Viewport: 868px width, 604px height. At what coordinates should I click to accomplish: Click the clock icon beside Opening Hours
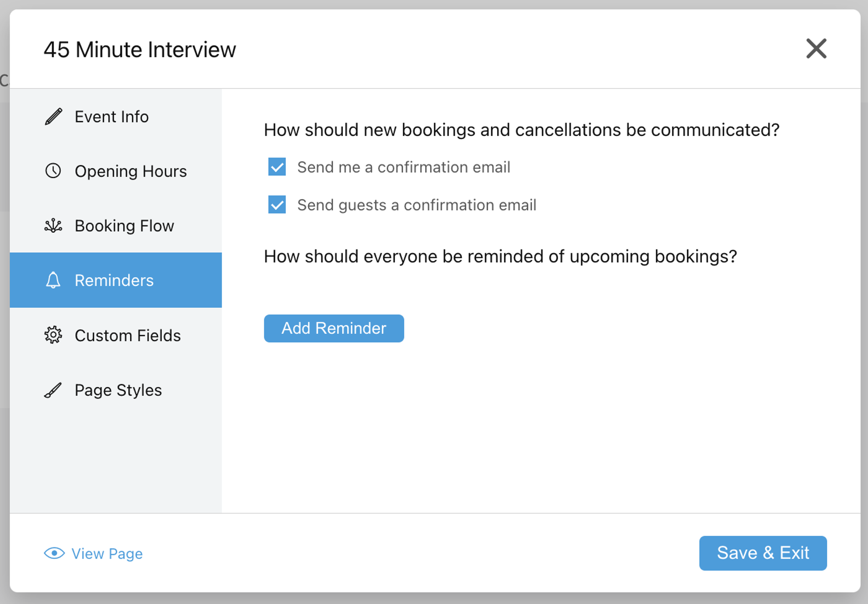pyautogui.click(x=53, y=171)
